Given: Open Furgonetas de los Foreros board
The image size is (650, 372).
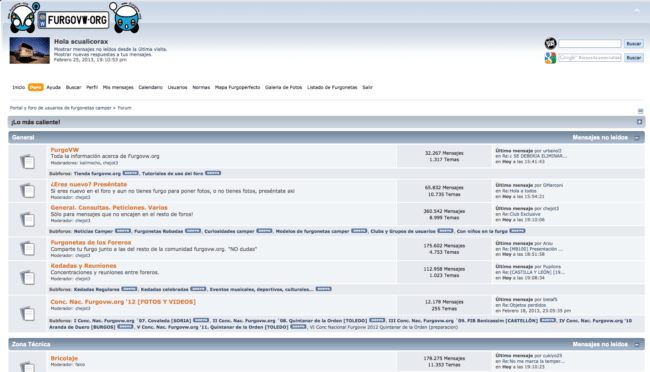Looking at the screenshot, I should point(91,242).
